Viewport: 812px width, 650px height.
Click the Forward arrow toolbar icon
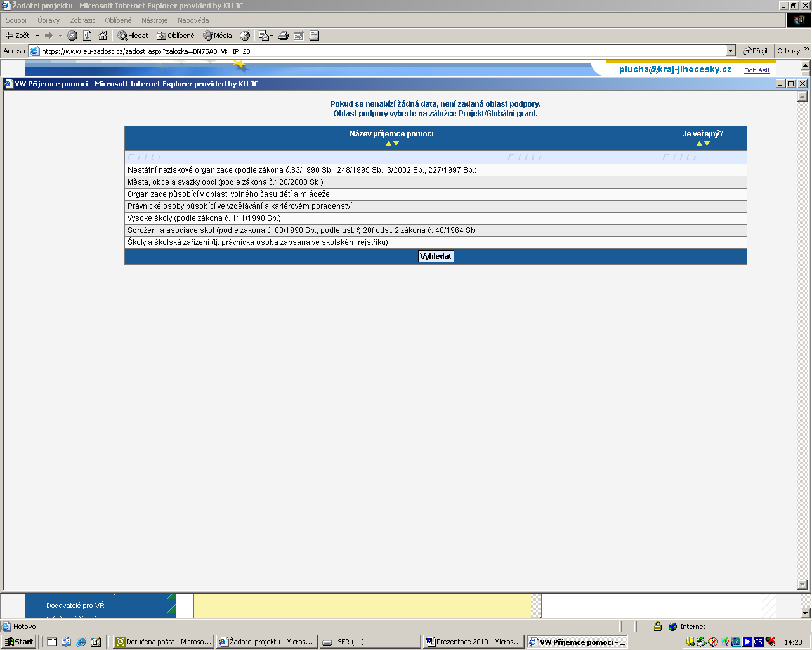tap(49, 36)
